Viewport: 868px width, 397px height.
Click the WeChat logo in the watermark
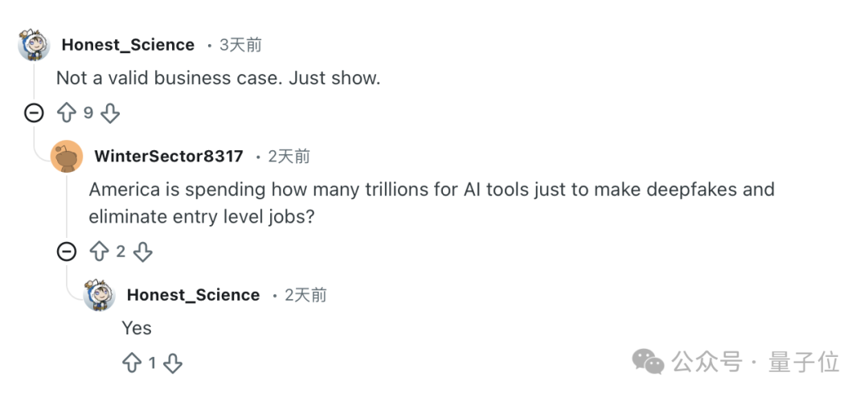(x=649, y=362)
